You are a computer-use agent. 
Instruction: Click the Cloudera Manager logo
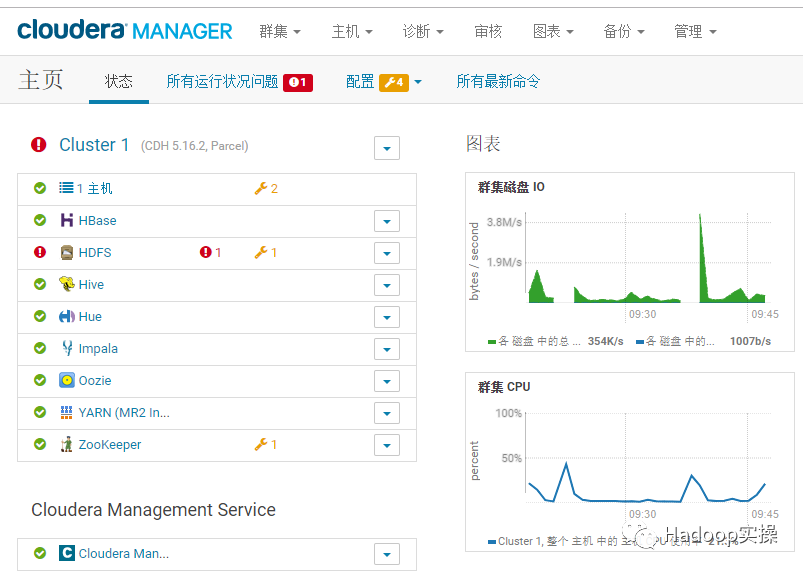point(124,30)
